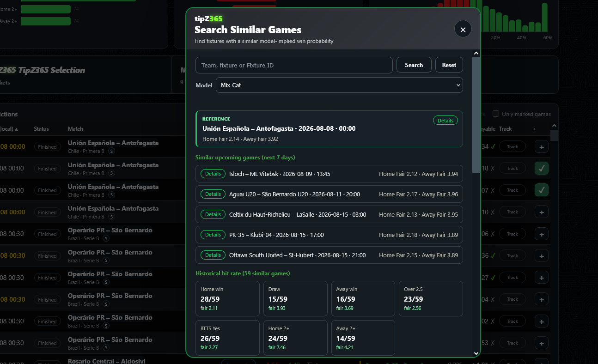Add the row ending 06 with its plus icon
This screenshot has height=364, width=598.
[x=541, y=234]
